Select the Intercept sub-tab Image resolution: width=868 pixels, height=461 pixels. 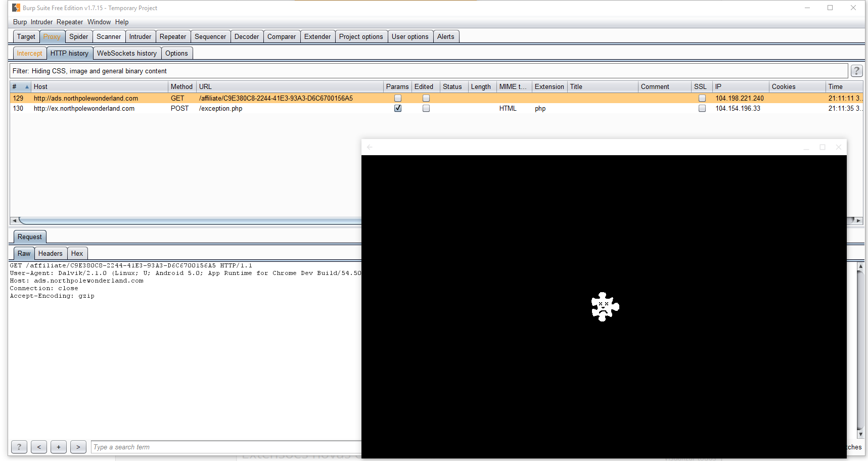(x=30, y=53)
